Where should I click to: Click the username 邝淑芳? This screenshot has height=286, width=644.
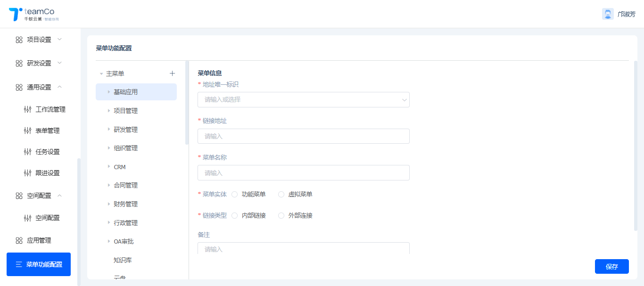coord(627,14)
